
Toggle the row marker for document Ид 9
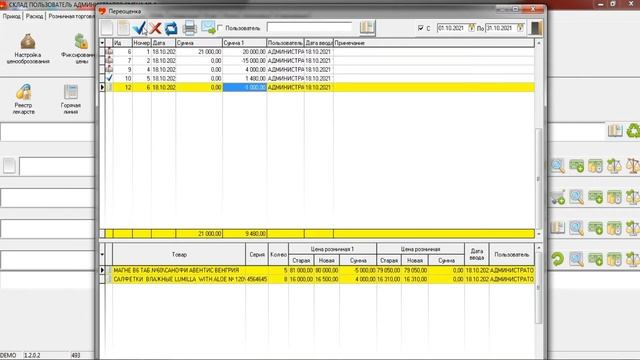[109, 69]
